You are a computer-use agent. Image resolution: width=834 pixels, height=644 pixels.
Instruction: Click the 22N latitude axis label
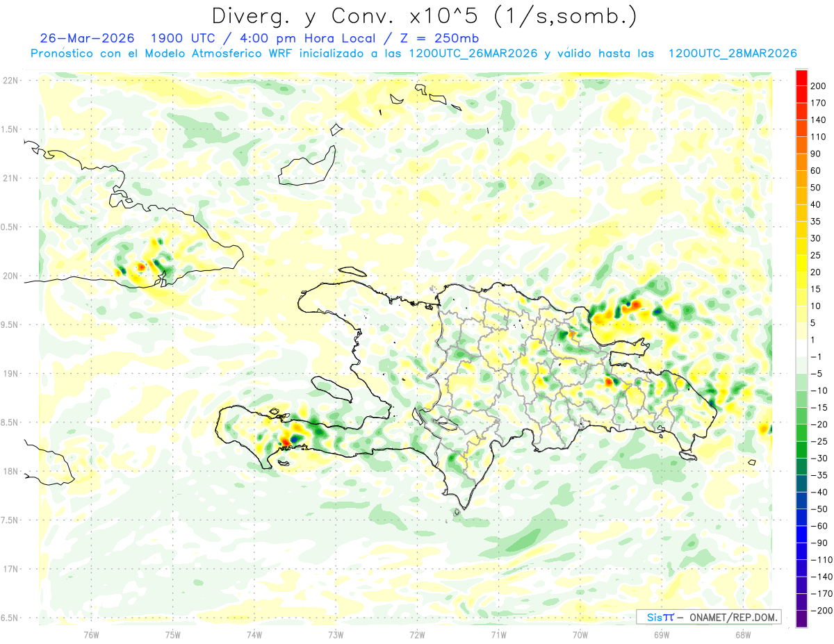pos(10,81)
